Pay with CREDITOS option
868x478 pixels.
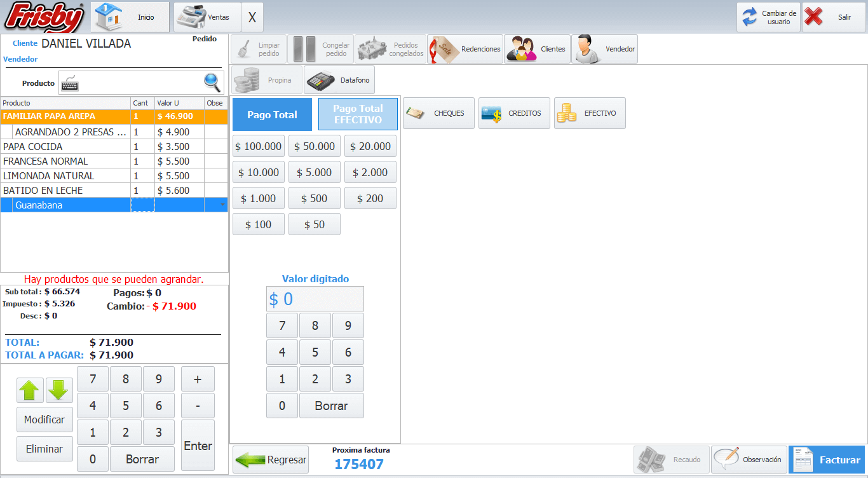pyautogui.click(x=514, y=113)
